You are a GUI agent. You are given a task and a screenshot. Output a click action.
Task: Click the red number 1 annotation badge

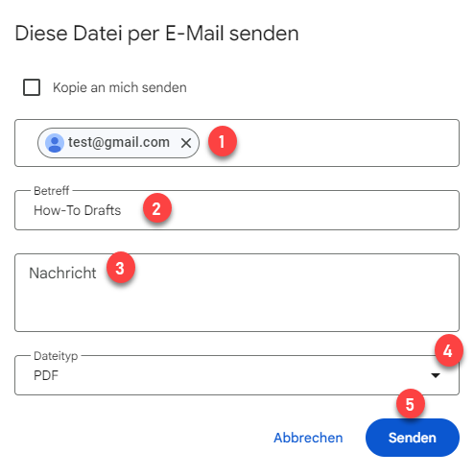[x=223, y=141]
